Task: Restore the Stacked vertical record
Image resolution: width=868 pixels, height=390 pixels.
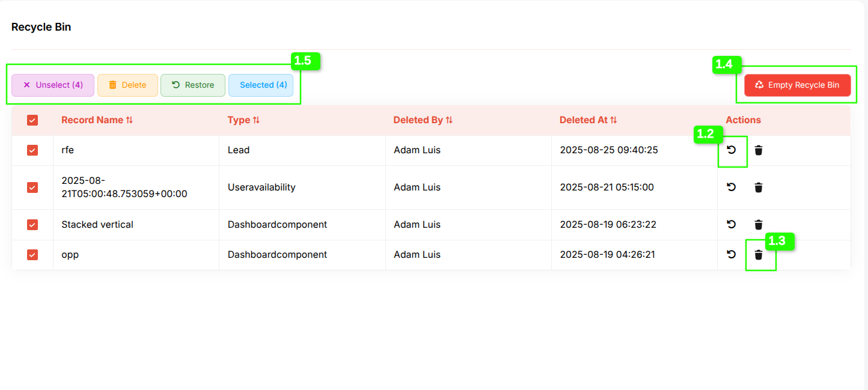Action: pos(731,224)
